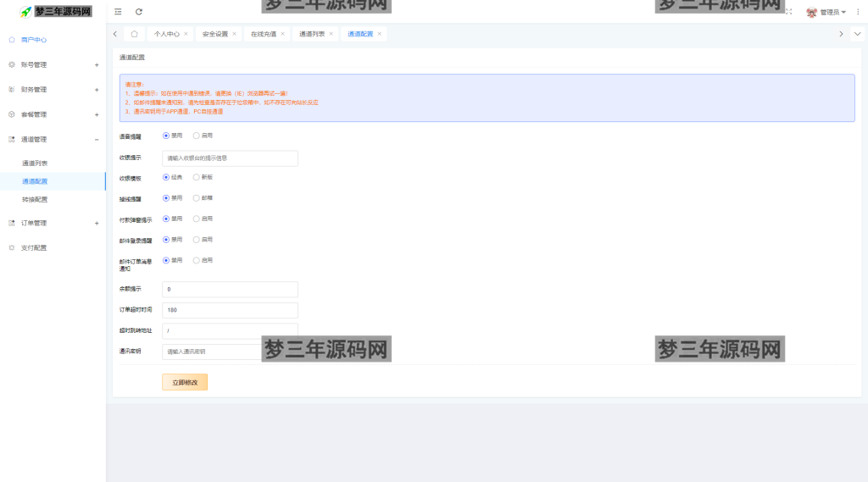Select 禁用 for 邮件订单消息通知
The width and height of the screenshot is (868, 482).
point(166,261)
